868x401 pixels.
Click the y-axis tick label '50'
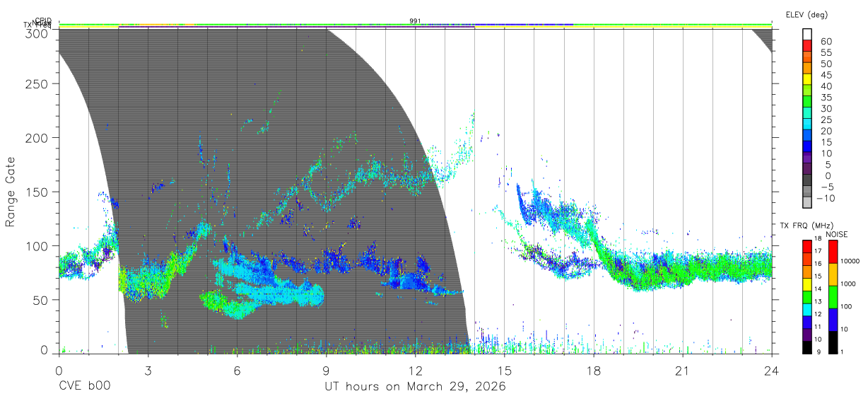[40, 300]
